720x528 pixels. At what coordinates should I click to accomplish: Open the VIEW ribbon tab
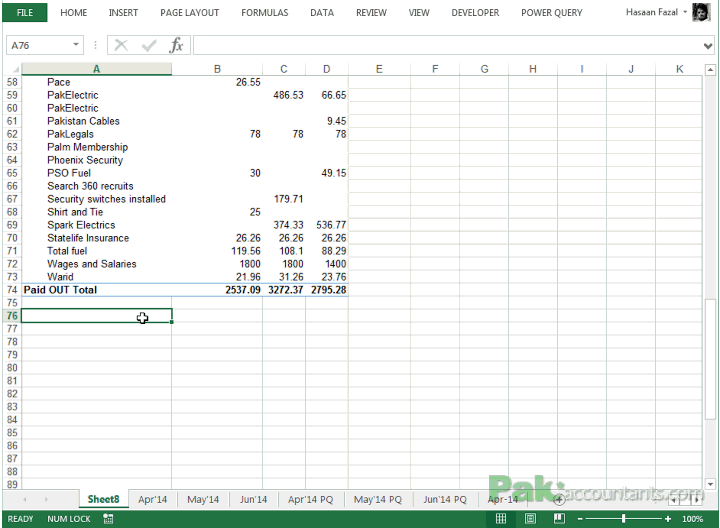pos(419,13)
